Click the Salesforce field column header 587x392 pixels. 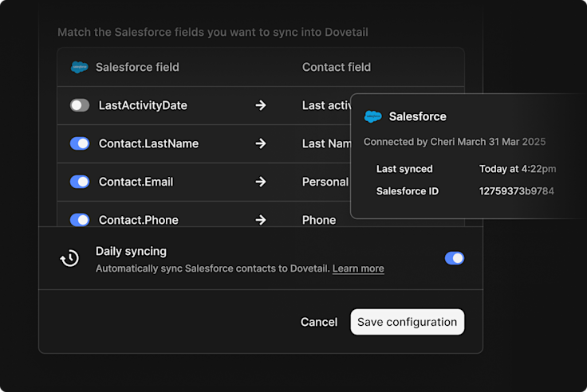137,68
